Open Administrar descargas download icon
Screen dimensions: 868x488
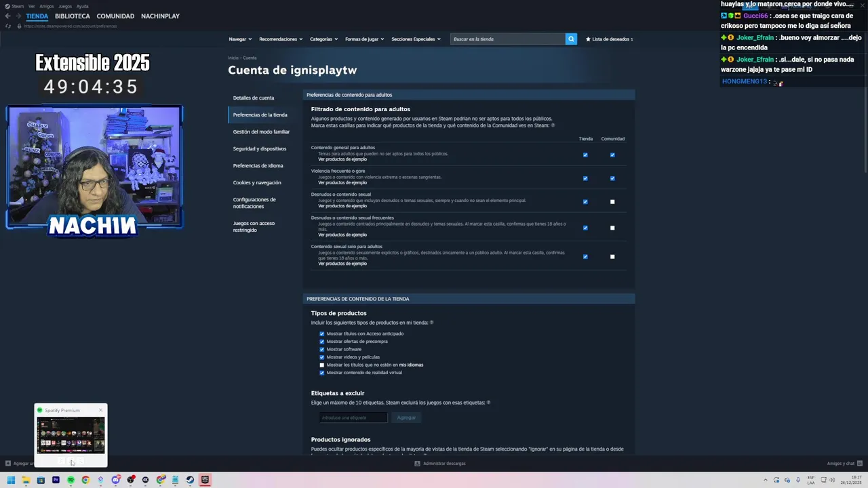coord(417,464)
